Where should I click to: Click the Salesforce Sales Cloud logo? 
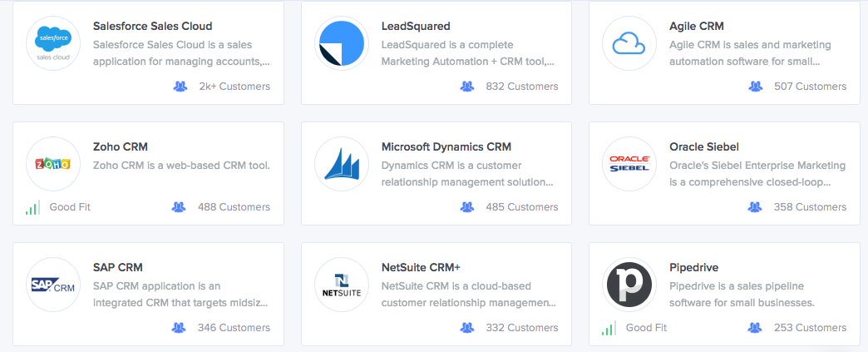[53, 43]
